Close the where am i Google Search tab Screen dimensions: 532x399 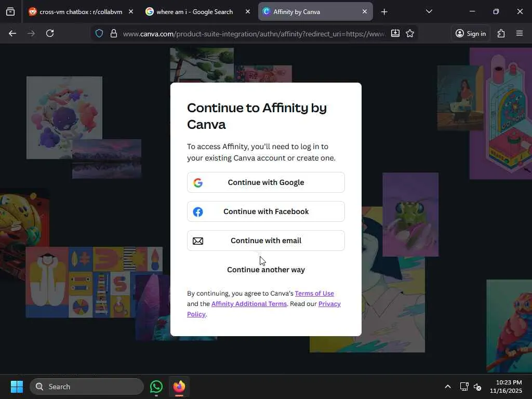click(x=248, y=11)
